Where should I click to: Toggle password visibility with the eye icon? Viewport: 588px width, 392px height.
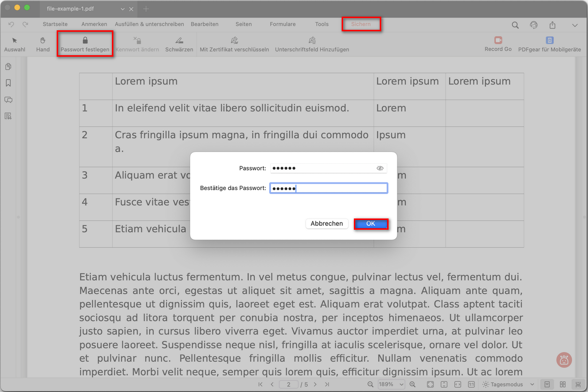[x=380, y=168]
